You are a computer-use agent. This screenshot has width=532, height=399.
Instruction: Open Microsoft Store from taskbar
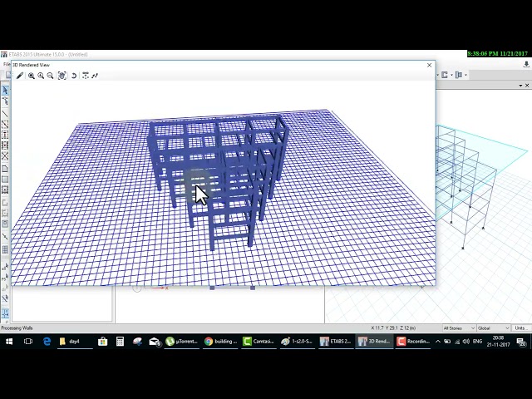(102, 342)
